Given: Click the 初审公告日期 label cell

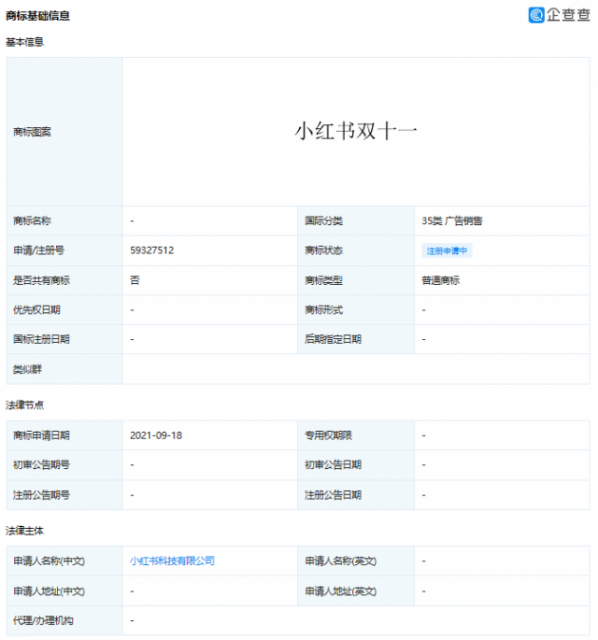Looking at the screenshot, I should (356, 465).
